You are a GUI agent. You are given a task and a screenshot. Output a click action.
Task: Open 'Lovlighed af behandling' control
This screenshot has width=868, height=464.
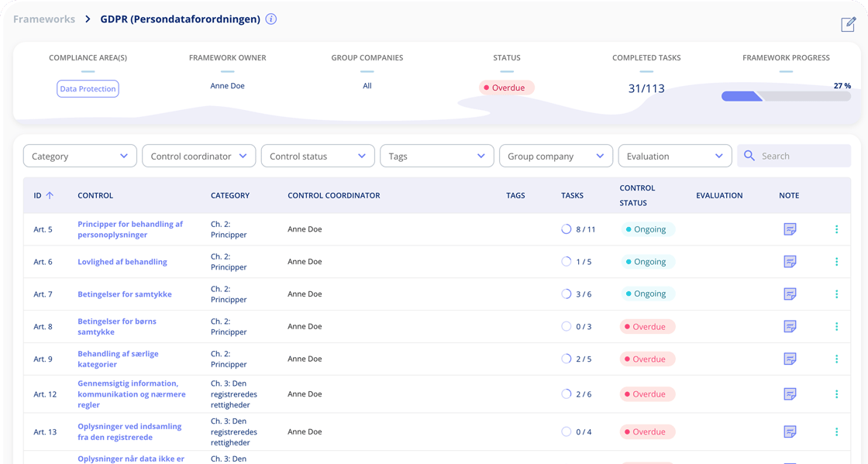point(122,262)
